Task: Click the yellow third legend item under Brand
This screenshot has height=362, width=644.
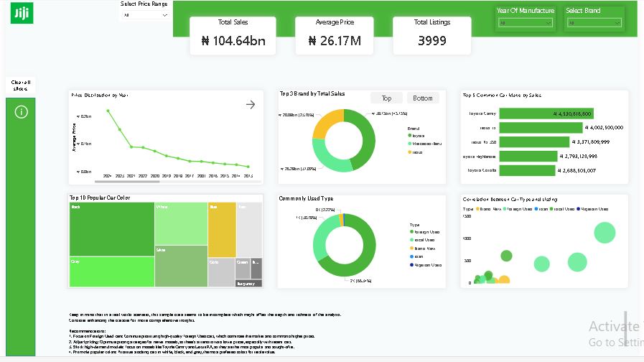Action: coord(415,152)
